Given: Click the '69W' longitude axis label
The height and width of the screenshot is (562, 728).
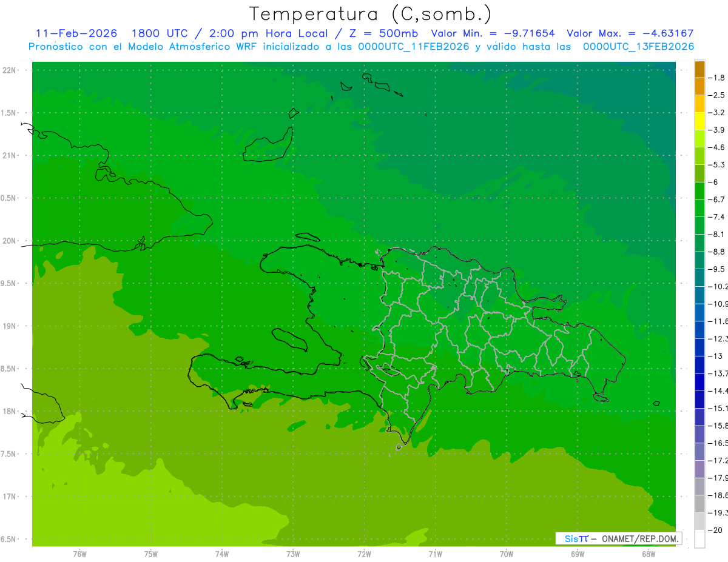Looking at the screenshot, I should coord(578,554).
